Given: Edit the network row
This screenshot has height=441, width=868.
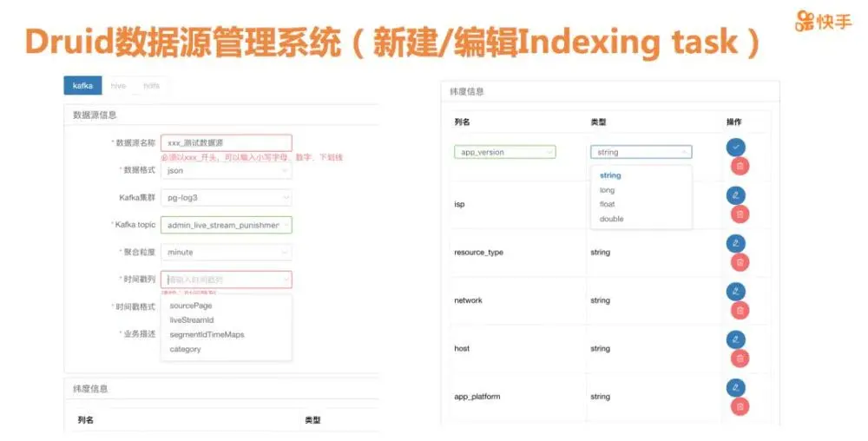Looking at the screenshot, I should point(736,292).
